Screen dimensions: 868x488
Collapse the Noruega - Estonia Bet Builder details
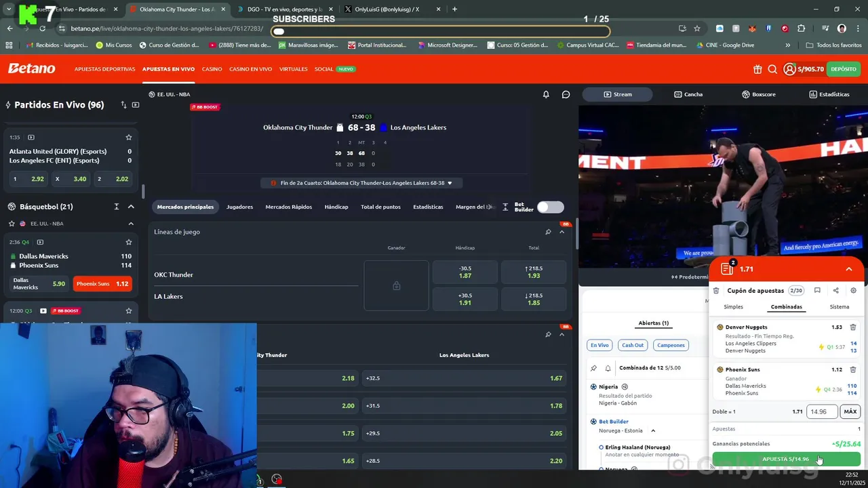coord(653,430)
